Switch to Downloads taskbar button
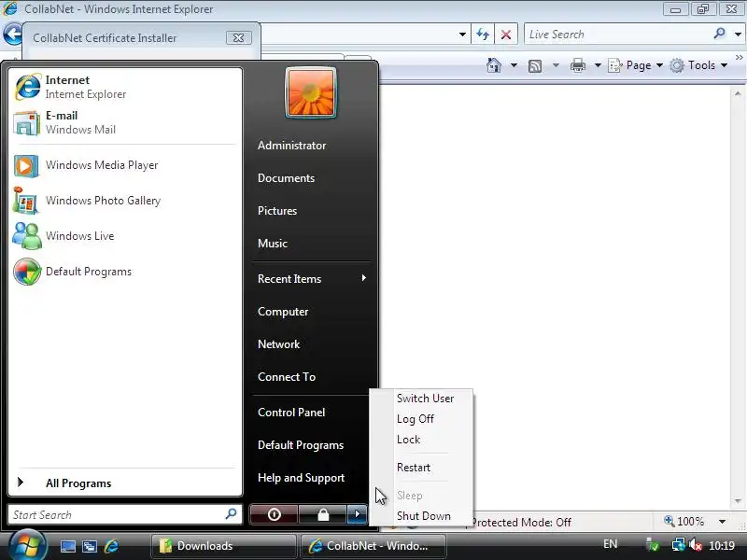This screenshot has height=560, width=747. coord(224,546)
